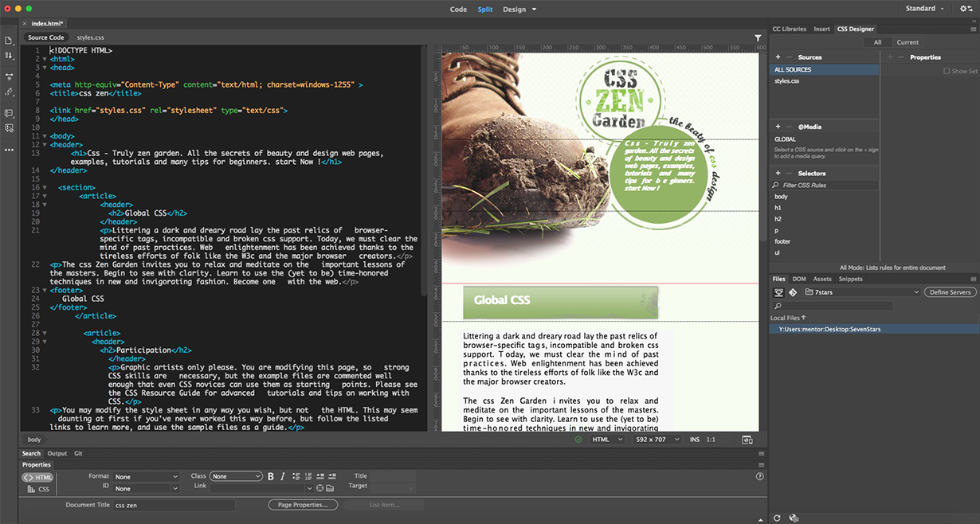Click the real-time preview icon in status bar
This screenshot has height=524, width=980.
pyautogui.click(x=747, y=439)
